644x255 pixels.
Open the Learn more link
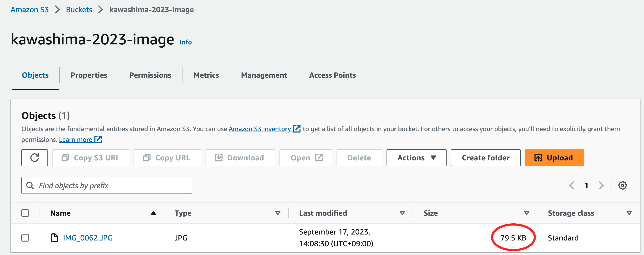[75, 139]
